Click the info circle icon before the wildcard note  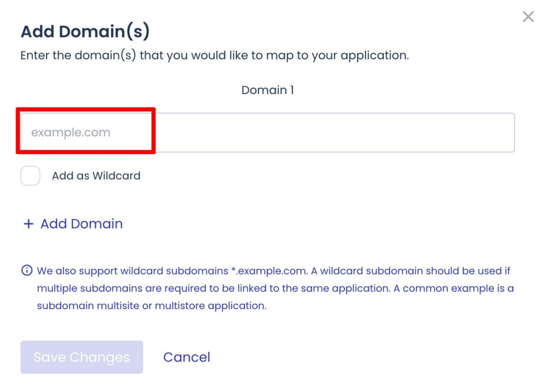tap(27, 271)
